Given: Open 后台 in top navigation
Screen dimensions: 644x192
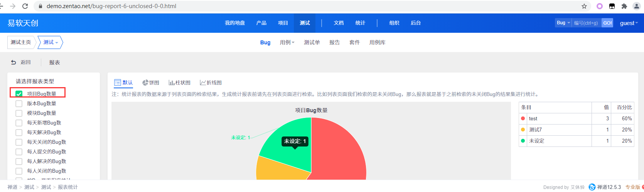Looking at the screenshot, I should tap(416, 23).
